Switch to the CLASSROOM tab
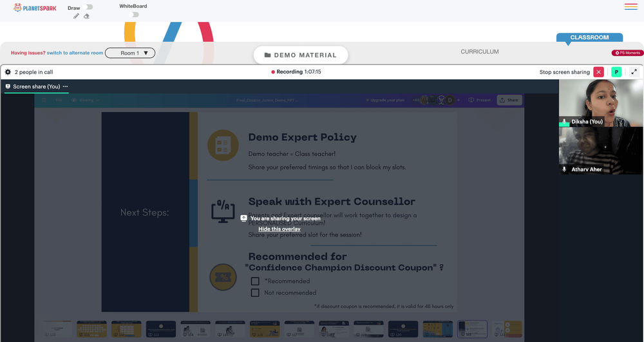The image size is (644, 342). [589, 37]
